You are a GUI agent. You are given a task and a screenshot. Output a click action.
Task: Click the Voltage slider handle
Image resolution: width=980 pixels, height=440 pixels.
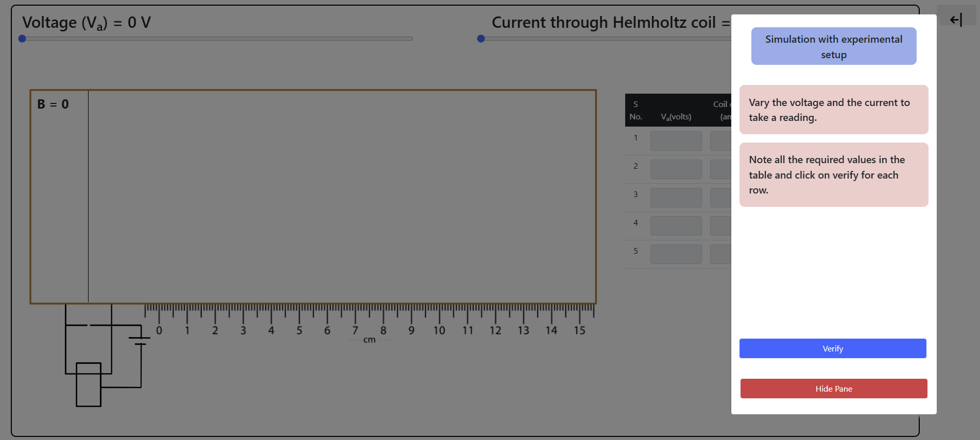[x=22, y=39]
